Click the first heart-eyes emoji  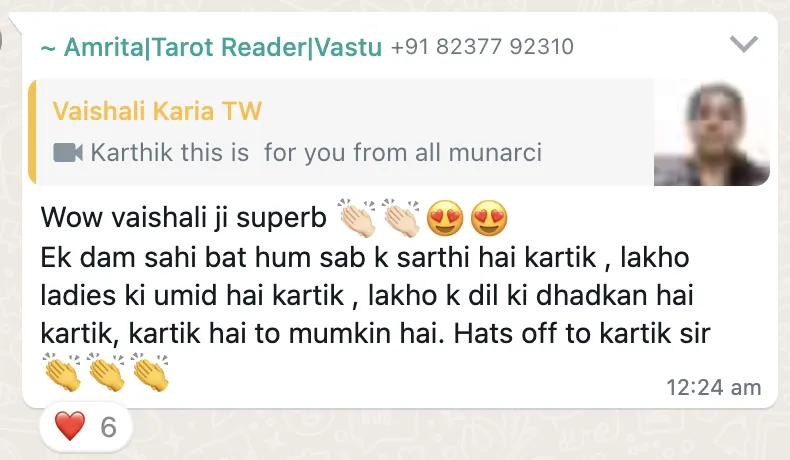pyautogui.click(x=445, y=218)
